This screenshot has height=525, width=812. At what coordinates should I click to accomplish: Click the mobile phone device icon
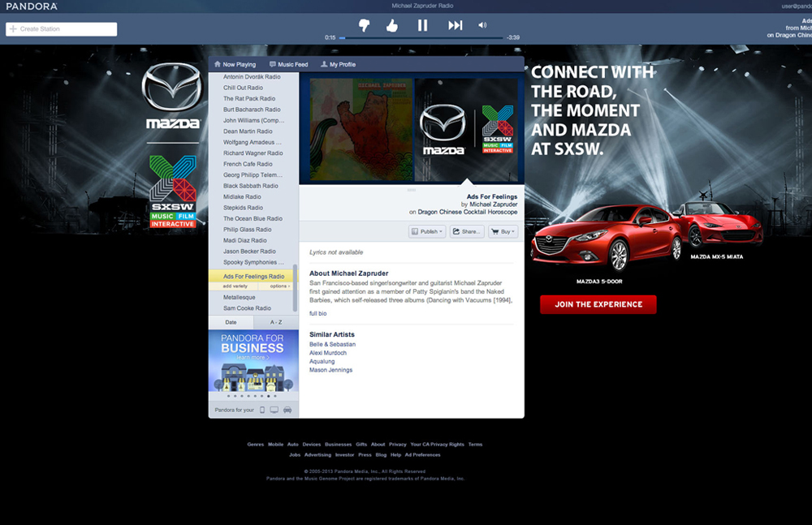tap(262, 410)
